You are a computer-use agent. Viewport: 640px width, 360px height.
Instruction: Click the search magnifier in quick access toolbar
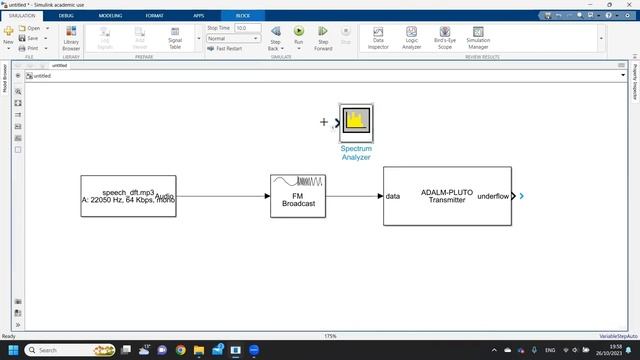(x=580, y=16)
